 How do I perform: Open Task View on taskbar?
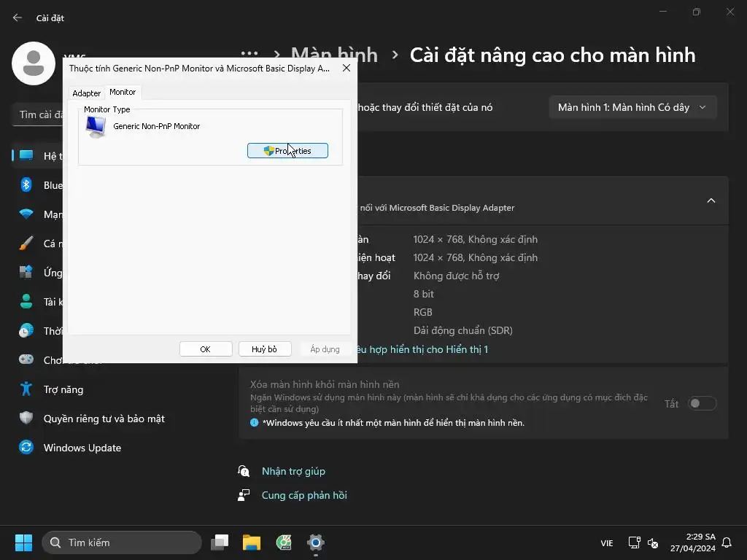click(x=220, y=542)
